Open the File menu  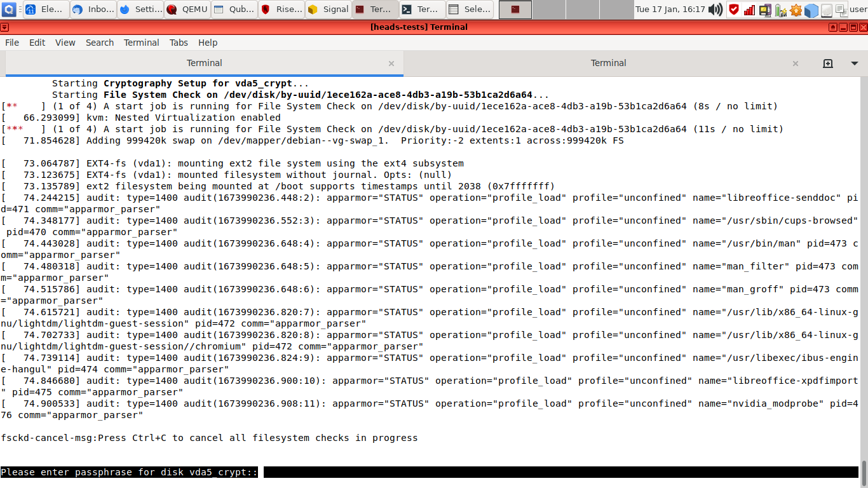pos(11,43)
